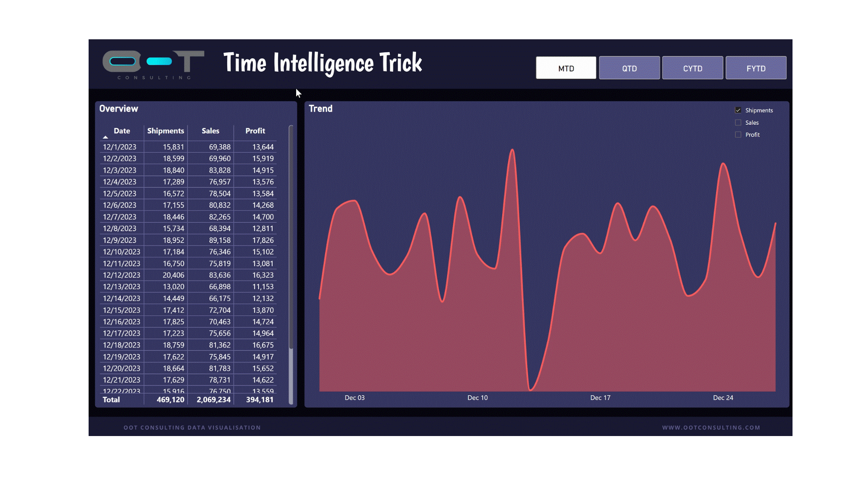This screenshot has height=488, width=868.
Task: Select the 12/13/2023 date cell
Action: point(121,287)
